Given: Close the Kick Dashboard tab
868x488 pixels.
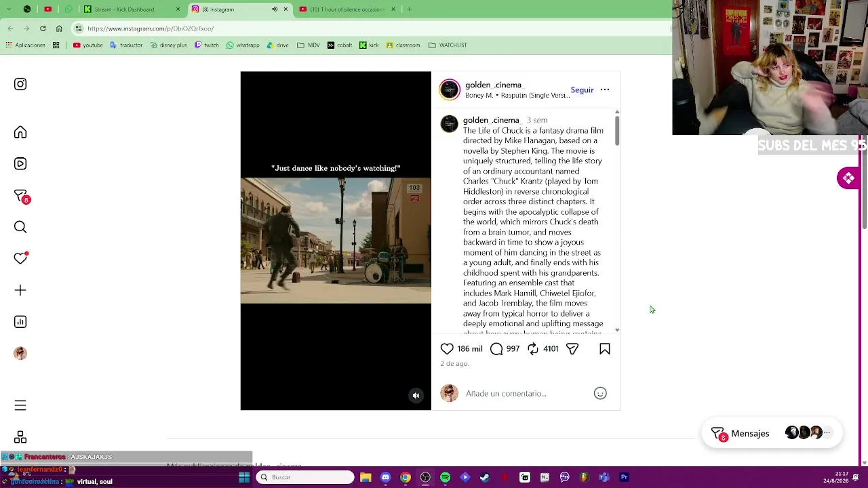Looking at the screenshot, I should click(178, 9).
